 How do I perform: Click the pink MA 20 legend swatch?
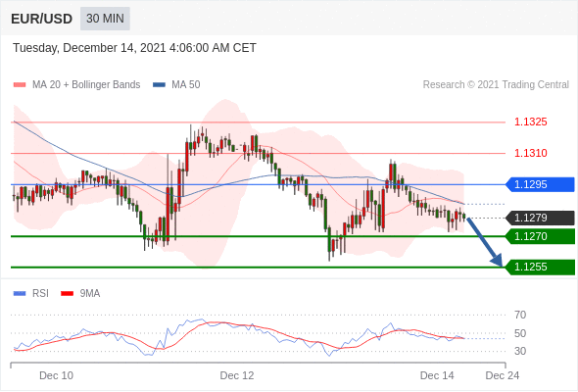pos(20,85)
